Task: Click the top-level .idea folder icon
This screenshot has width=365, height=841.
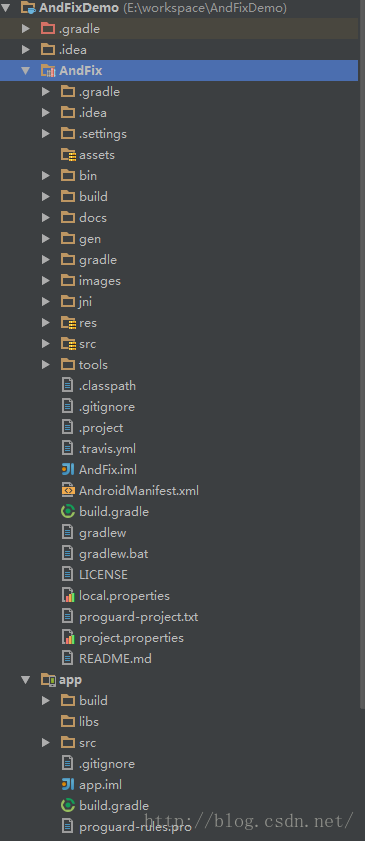Action: click(48, 50)
